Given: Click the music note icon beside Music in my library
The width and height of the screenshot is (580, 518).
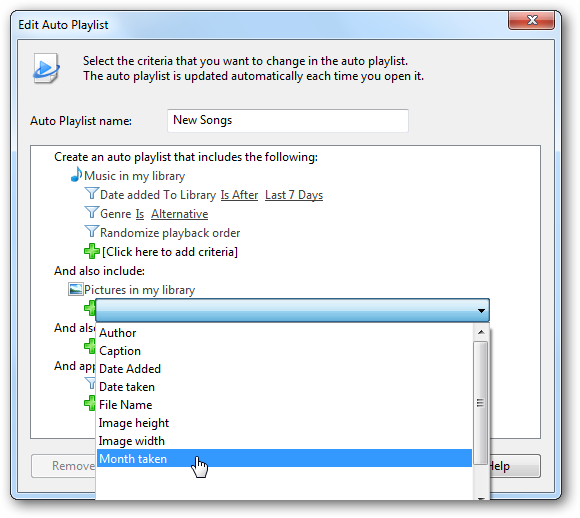Looking at the screenshot, I should pyautogui.click(x=77, y=174).
